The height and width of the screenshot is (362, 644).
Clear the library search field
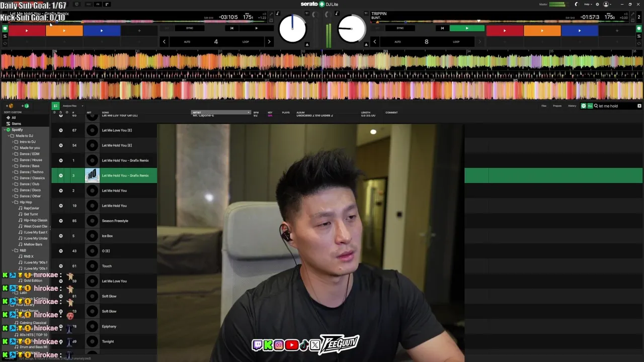click(x=639, y=106)
